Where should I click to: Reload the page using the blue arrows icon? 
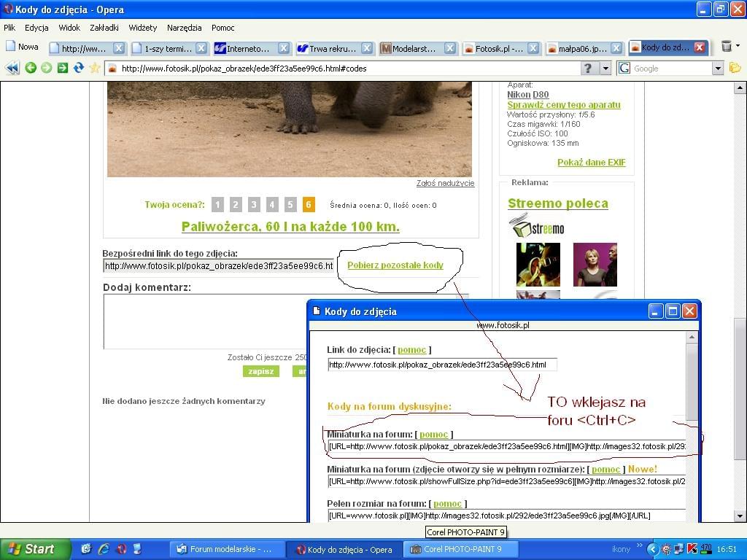coord(79,68)
